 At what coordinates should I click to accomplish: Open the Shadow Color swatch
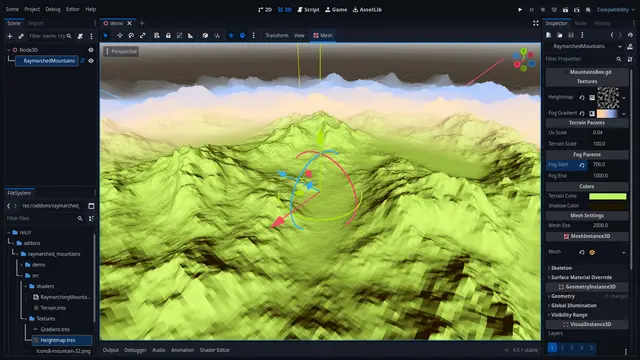point(607,206)
